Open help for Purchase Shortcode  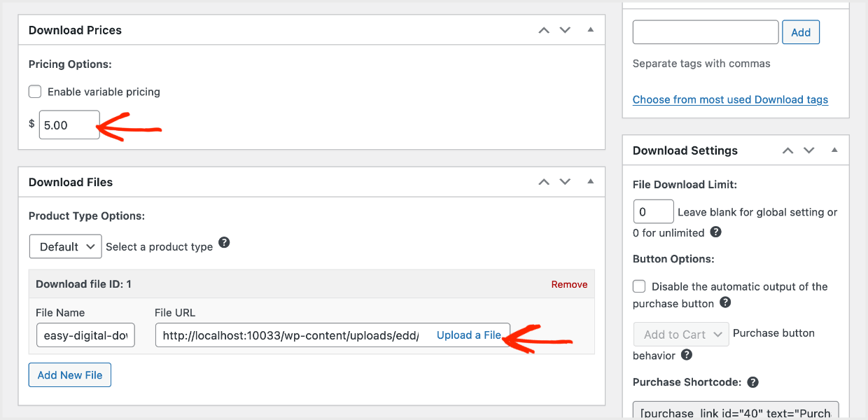click(752, 382)
